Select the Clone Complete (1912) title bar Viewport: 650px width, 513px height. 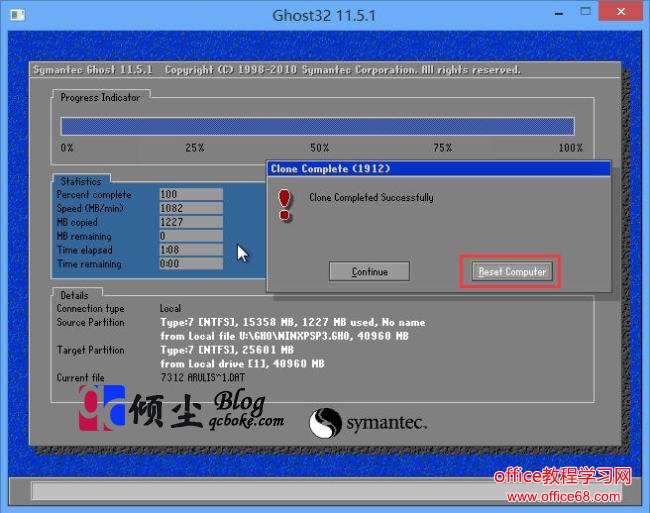(439, 169)
